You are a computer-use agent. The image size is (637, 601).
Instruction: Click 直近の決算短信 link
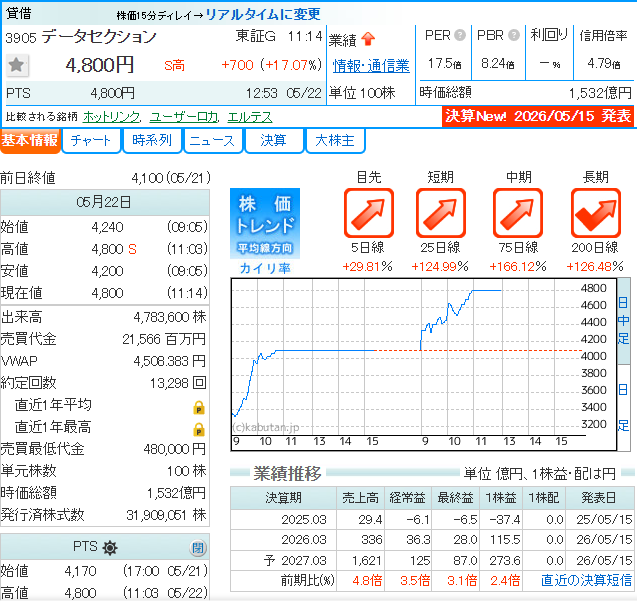pos(586,580)
